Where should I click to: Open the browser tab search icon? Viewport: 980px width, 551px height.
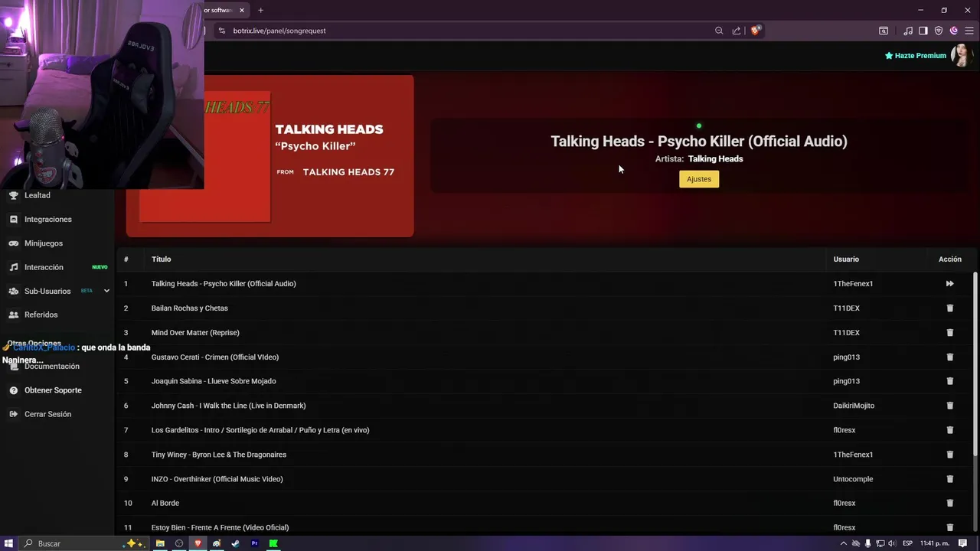(884, 31)
